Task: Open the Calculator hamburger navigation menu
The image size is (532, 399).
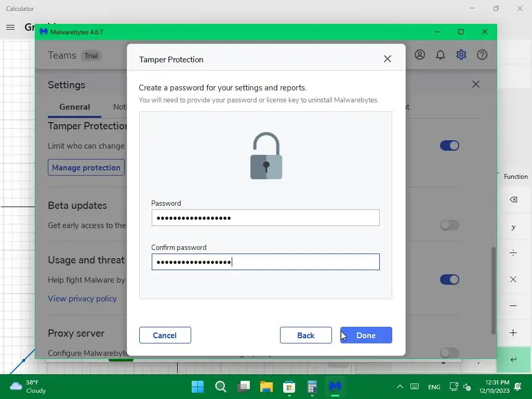Action: point(10,27)
